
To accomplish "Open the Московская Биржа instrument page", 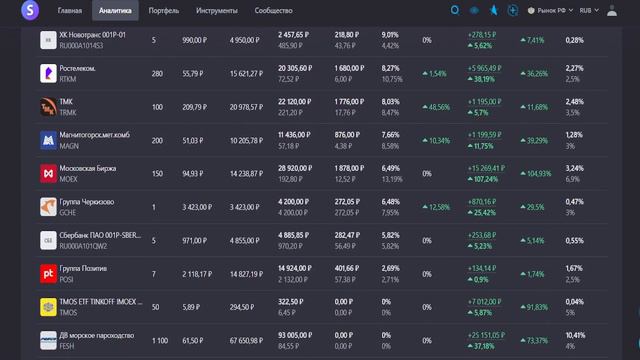I will 88,169.
